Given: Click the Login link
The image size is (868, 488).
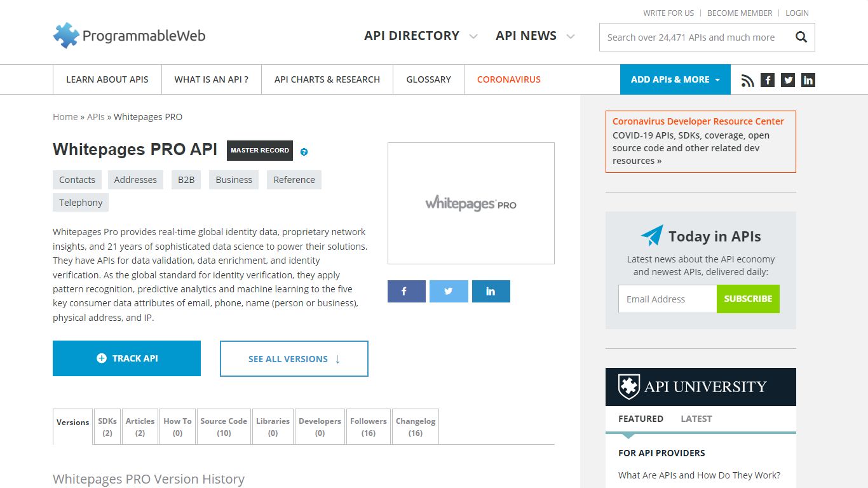Looking at the screenshot, I should coord(797,13).
